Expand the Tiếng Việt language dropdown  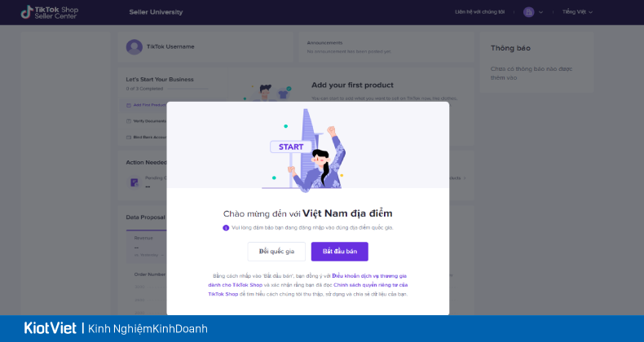tap(577, 12)
